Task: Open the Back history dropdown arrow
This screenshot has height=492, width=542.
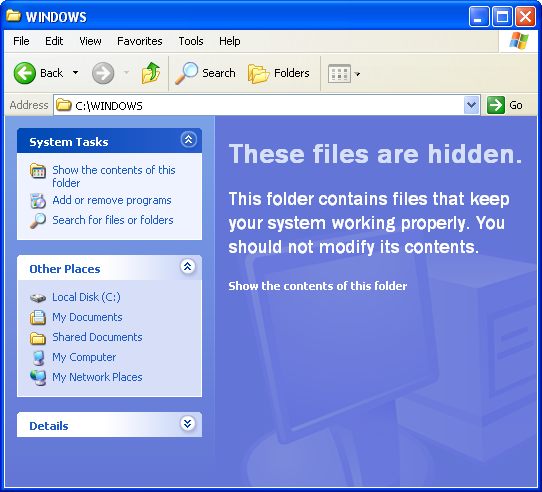Action: point(75,73)
